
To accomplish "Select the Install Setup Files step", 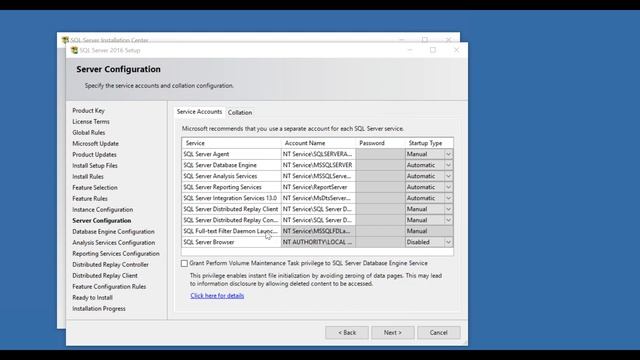I will click(x=95, y=166).
